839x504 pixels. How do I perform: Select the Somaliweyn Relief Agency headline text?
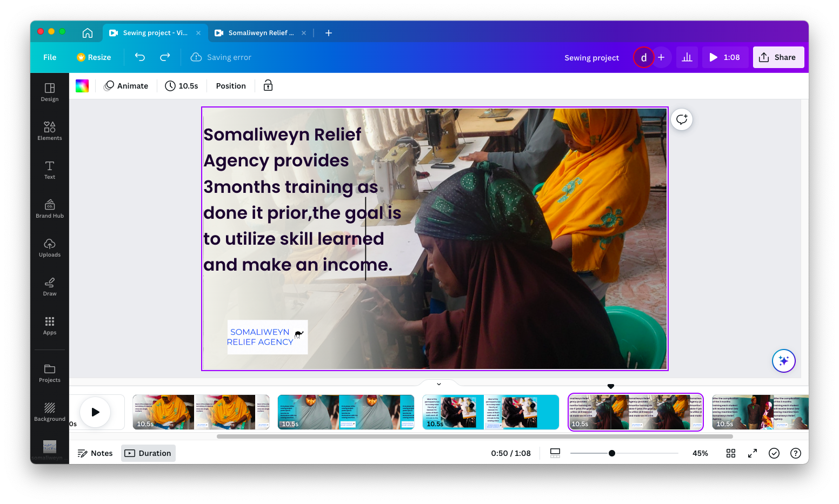[302, 199]
